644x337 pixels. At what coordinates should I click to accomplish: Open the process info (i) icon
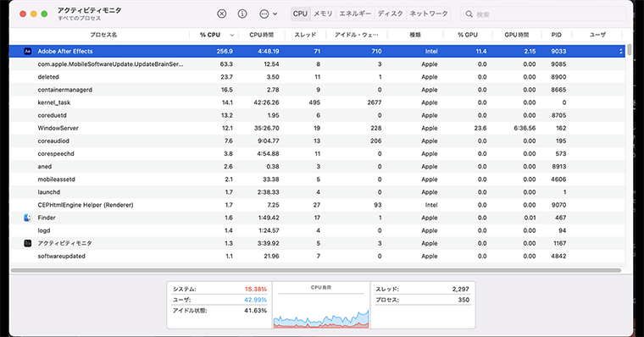click(x=242, y=14)
